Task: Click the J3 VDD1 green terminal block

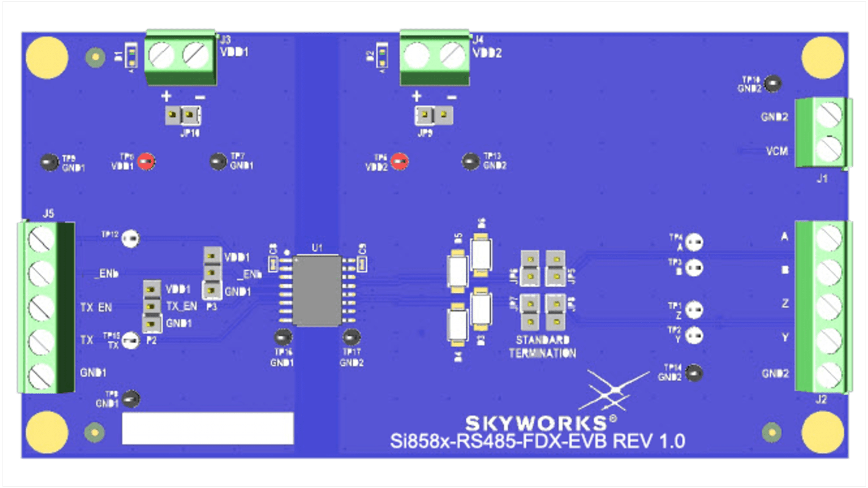Action: 181,59
